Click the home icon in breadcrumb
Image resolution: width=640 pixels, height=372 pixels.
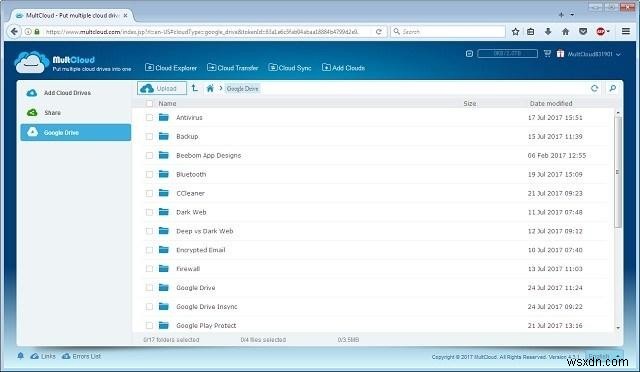click(210, 88)
